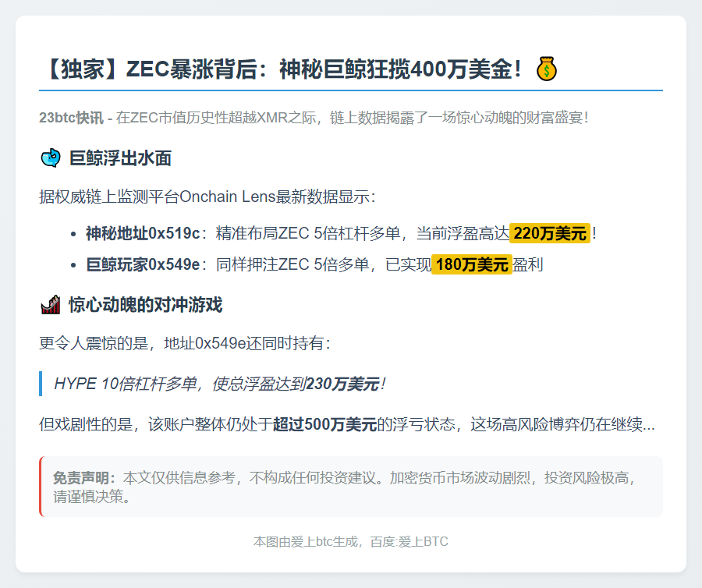Click the chart icon beside 惊心动魄的对冲游戏
Screen dimensions: 702x588
[49, 305]
